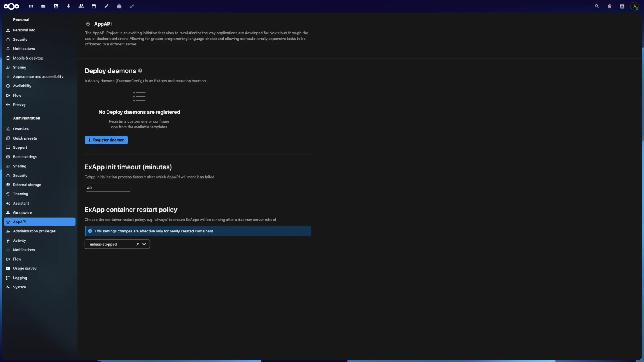Click the Nextcloud logo
Viewport: 644px width, 362px height.
pos(11,6)
